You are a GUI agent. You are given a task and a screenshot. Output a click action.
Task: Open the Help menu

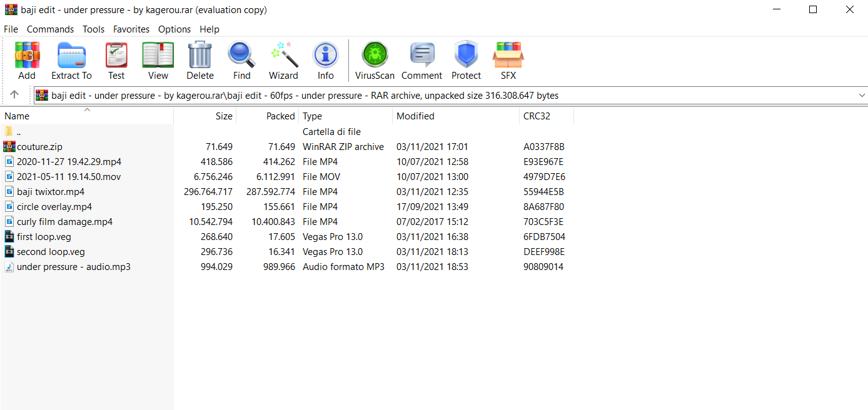(209, 29)
